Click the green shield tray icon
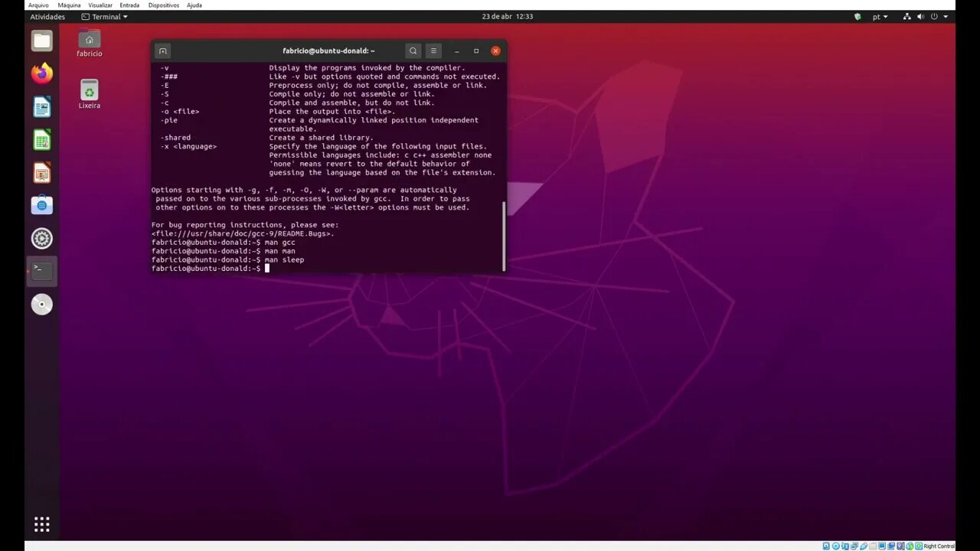Screen dimensions: 980x551 click(x=857, y=16)
